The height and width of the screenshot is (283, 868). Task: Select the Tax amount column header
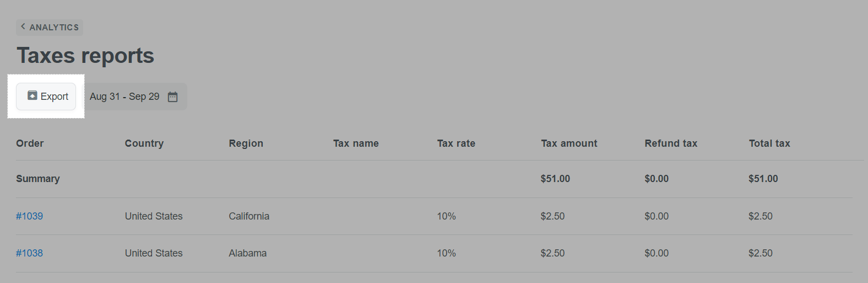569,143
